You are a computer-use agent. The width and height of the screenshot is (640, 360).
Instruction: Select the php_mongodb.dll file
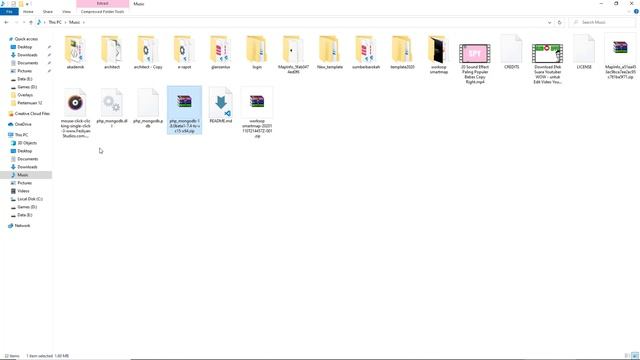[112, 108]
